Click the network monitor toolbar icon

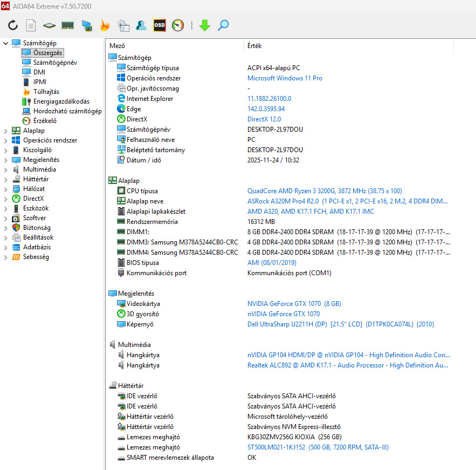coord(87,25)
